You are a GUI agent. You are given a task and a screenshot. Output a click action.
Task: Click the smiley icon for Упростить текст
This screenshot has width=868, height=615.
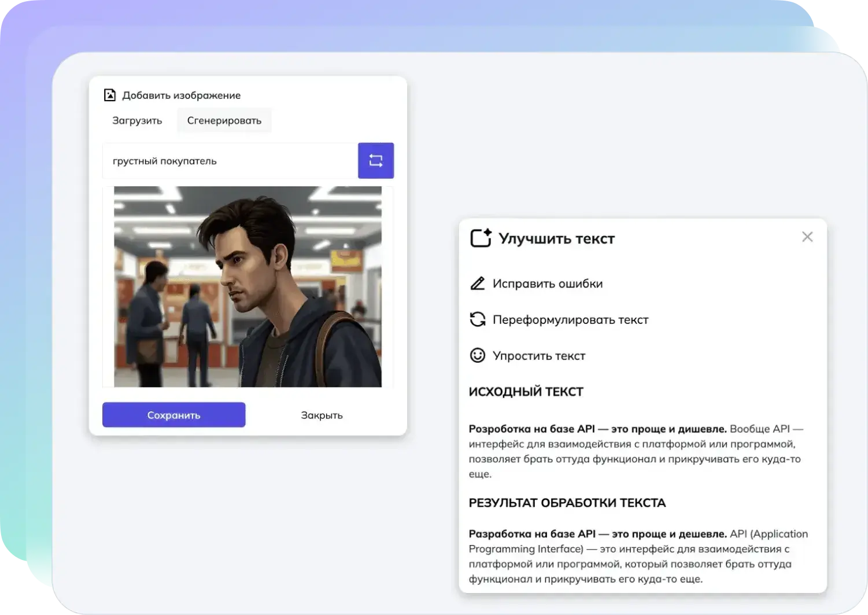pyautogui.click(x=478, y=355)
